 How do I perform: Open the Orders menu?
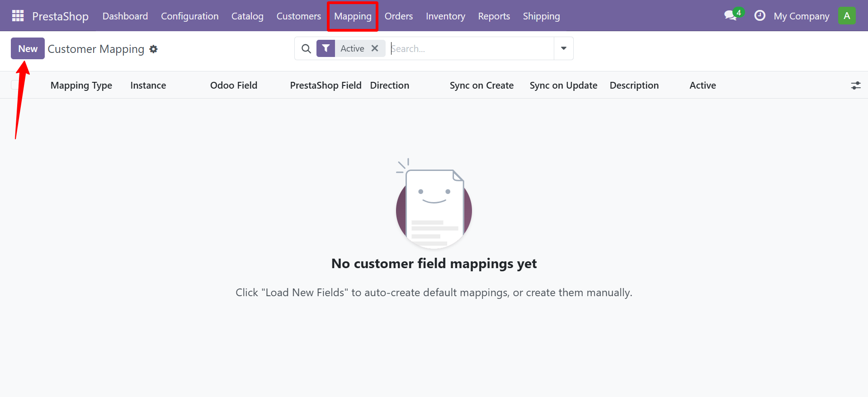point(399,16)
